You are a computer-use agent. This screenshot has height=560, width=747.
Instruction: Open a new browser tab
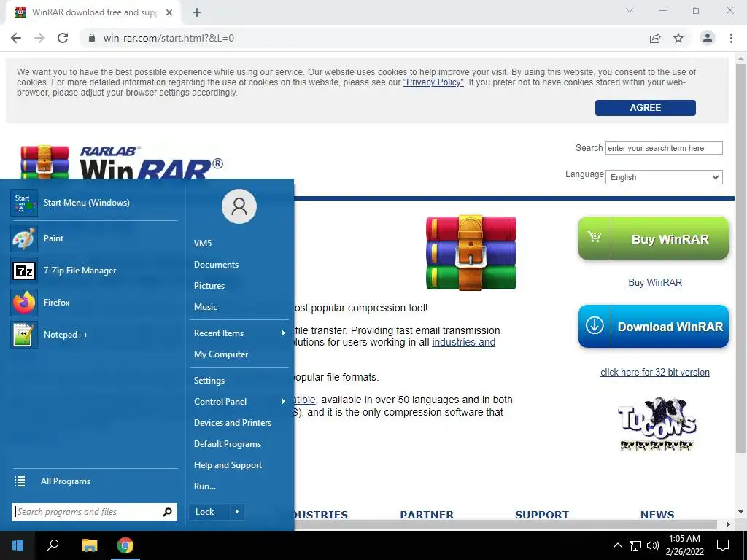197,12
